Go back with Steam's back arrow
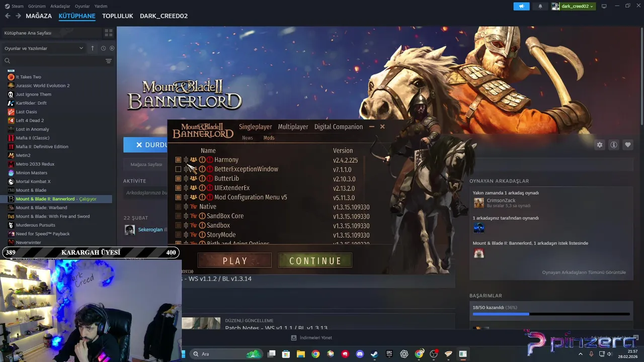644x362 pixels. [x=8, y=16]
